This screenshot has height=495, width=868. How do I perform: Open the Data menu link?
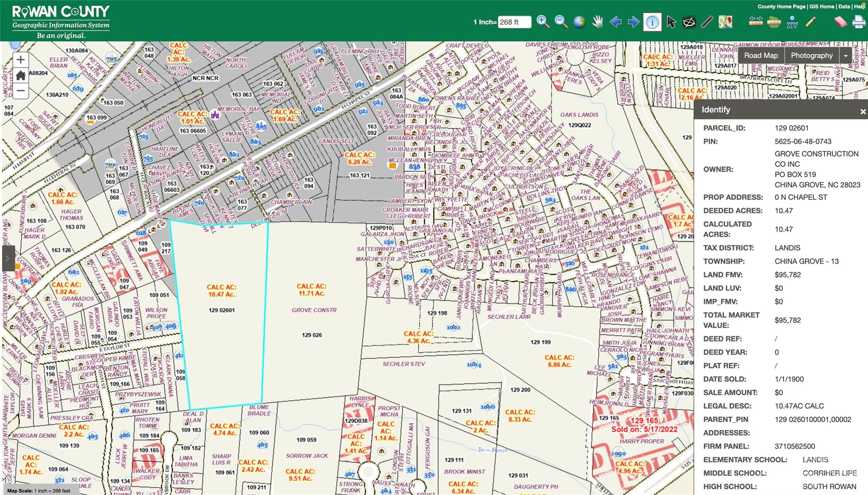[844, 6]
